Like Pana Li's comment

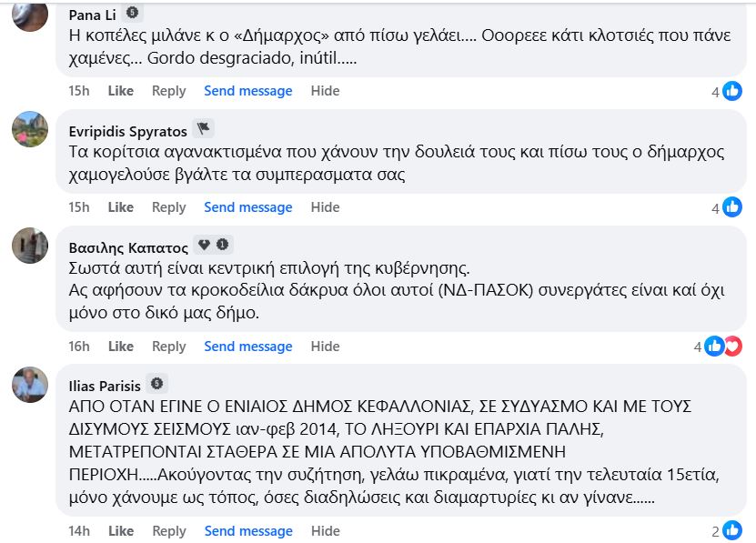(x=121, y=91)
